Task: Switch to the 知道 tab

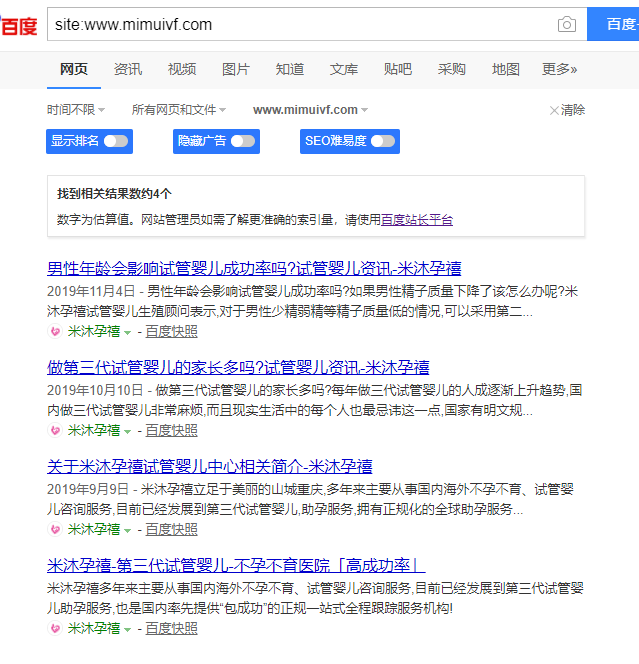Action: tap(290, 69)
